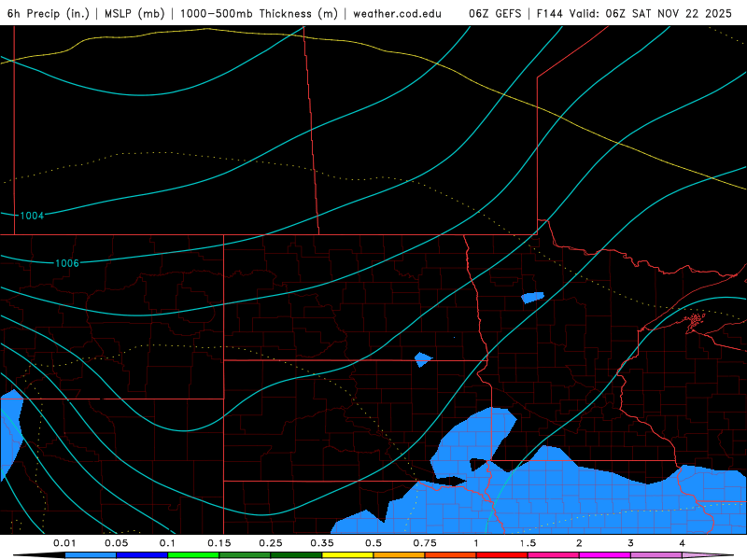Click the '0.5' legend value
Image resolution: width=747 pixels, height=560 pixels.
click(373, 543)
